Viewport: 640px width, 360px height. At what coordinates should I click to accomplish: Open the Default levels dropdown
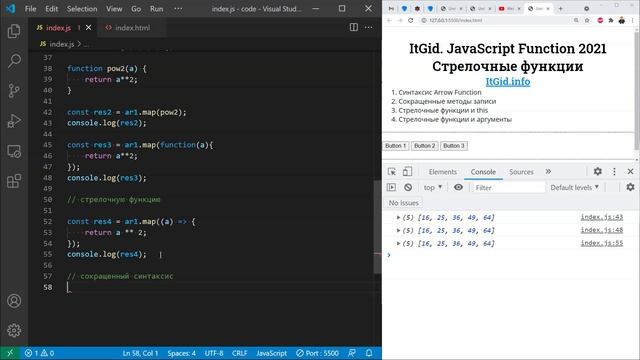tap(574, 187)
